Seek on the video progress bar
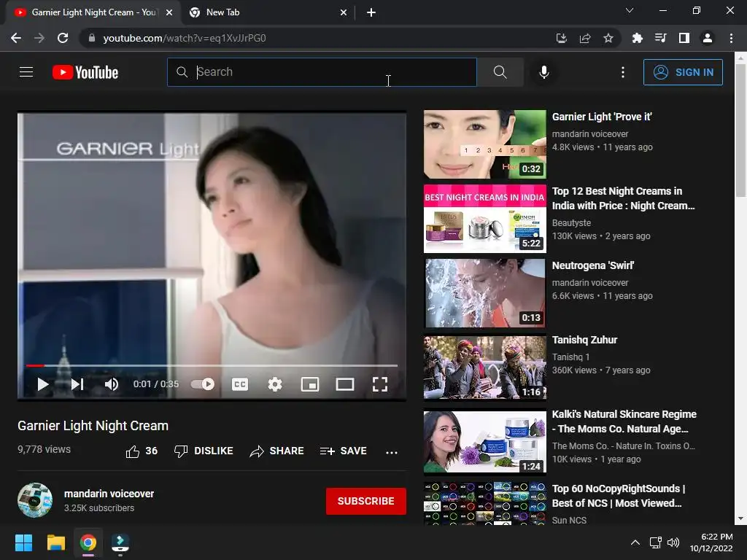This screenshot has width=747, height=560. tap(212, 365)
